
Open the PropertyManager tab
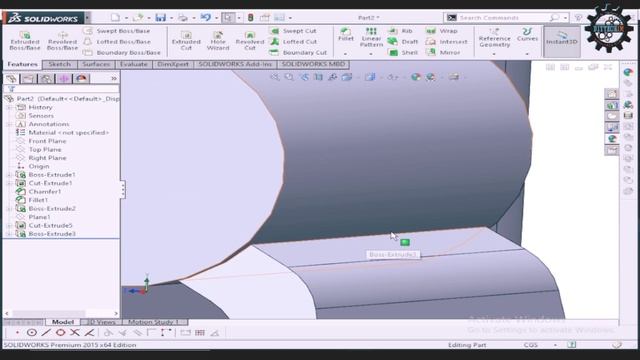tap(29, 78)
